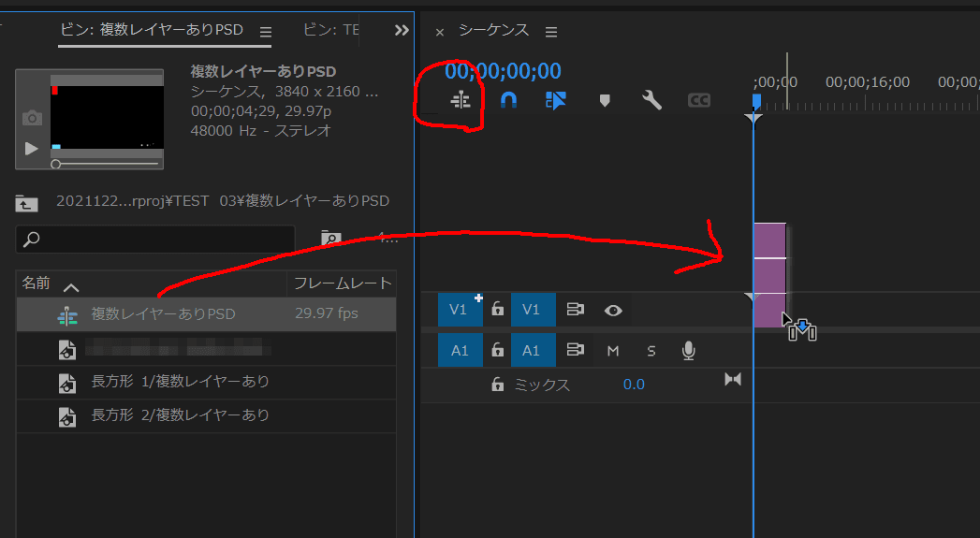Select the ビン: 複数レイヤーありPSD tab
The width and height of the screenshot is (980, 538).
152,29
